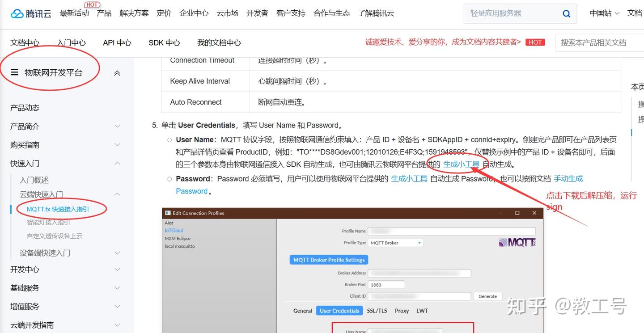The width and height of the screenshot is (644, 333).
Task: Click 生成小工具 link in User Name paragraph
Action: point(461,164)
